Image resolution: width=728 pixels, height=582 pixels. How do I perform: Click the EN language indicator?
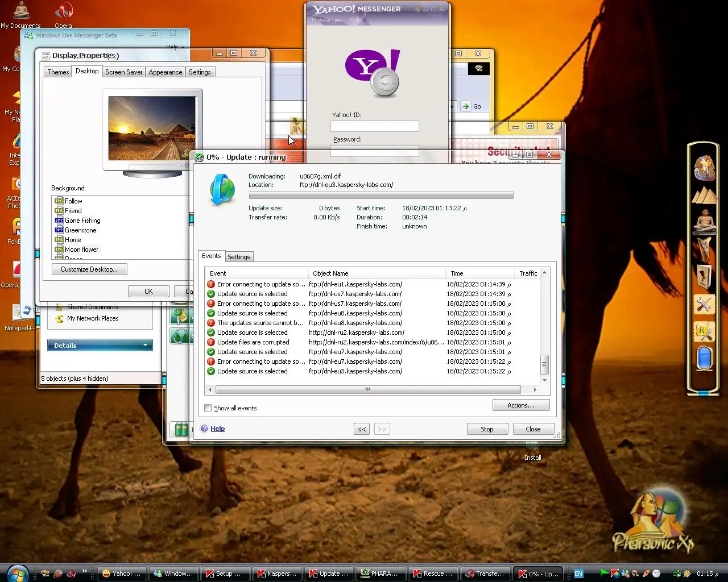point(578,573)
